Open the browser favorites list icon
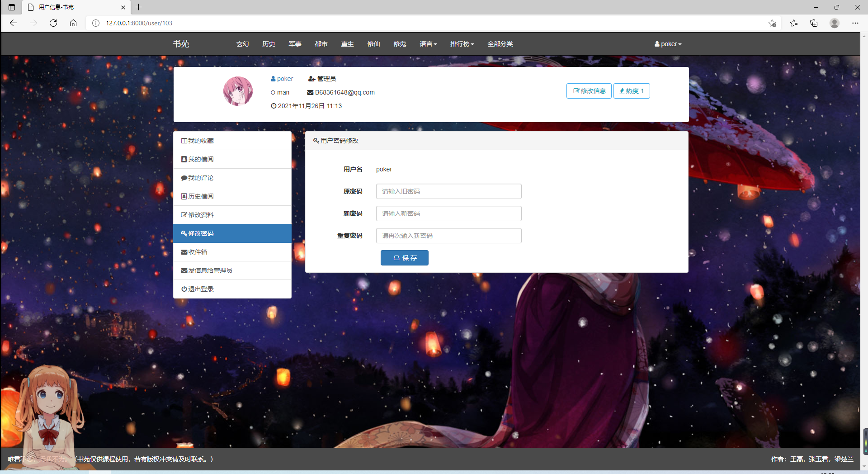The image size is (868, 474). (x=794, y=23)
